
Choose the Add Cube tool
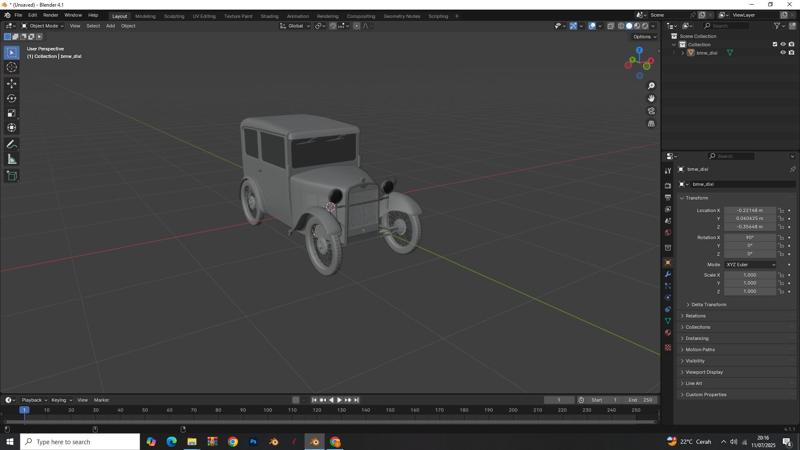pyautogui.click(x=12, y=176)
